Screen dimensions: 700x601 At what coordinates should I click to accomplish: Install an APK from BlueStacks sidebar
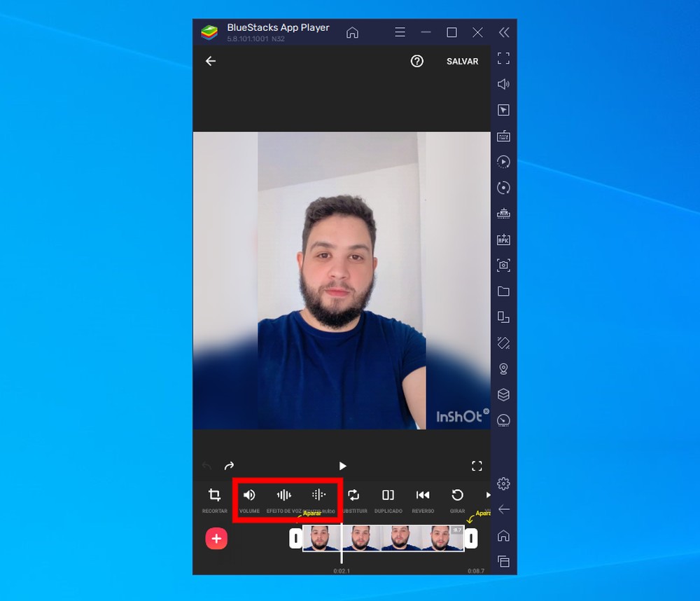(x=503, y=240)
